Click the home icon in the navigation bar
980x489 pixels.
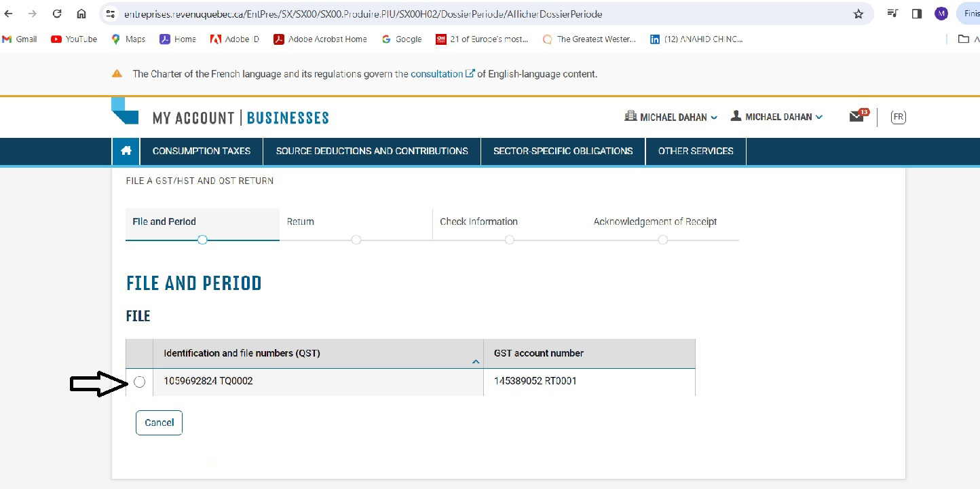point(126,151)
